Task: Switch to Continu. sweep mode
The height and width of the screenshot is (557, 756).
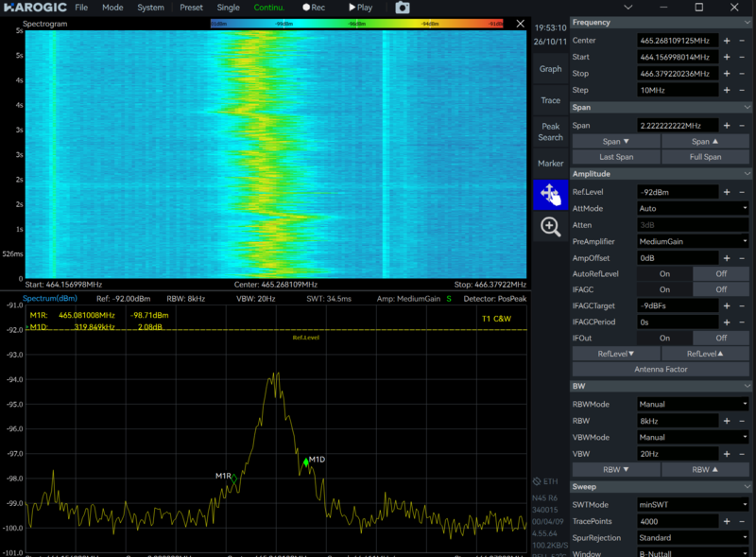Action: click(x=269, y=8)
